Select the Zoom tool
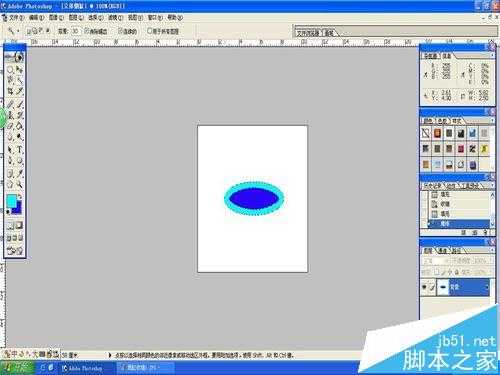The width and height of the screenshot is (500, 375). pos(19,184)
